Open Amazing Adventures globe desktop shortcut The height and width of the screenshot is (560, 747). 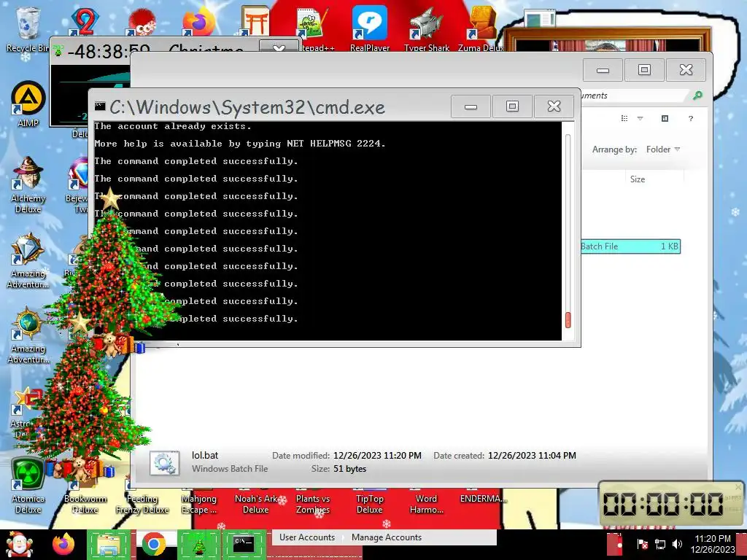[x=28, y=335]
